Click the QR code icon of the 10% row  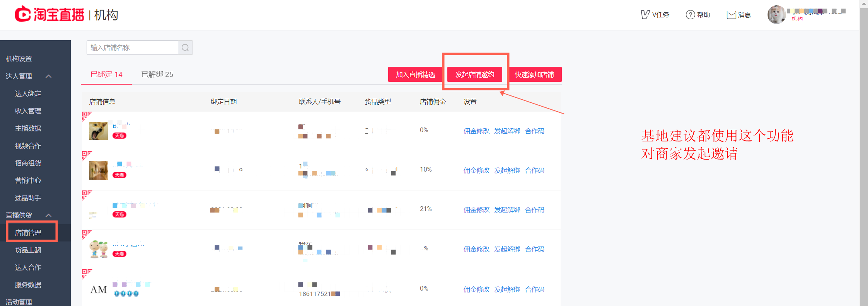pyautogui.click(x=87, y=156)
